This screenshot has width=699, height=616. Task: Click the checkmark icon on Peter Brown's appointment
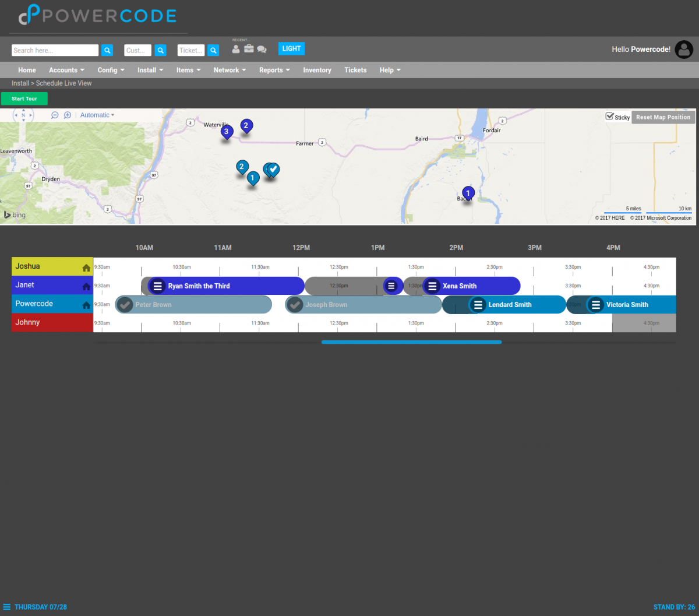point(125,304)
